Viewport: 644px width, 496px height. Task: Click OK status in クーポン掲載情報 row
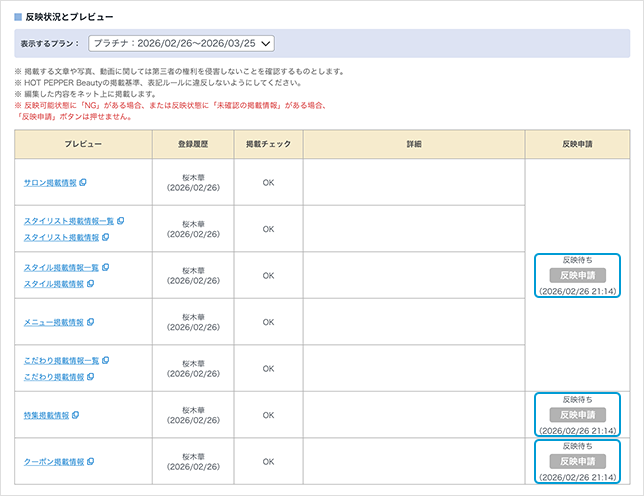(269, 462)
